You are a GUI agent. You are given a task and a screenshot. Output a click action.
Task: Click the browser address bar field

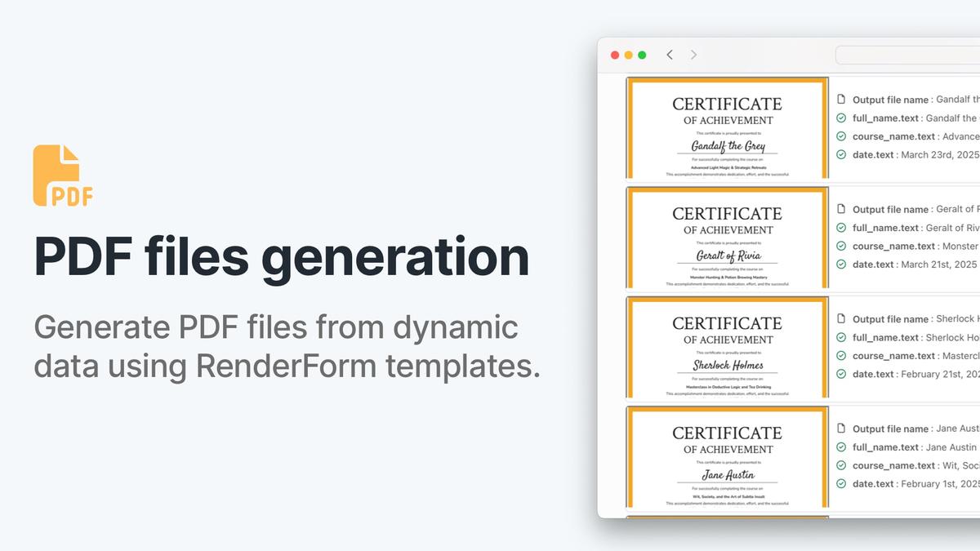pos(906,54)
